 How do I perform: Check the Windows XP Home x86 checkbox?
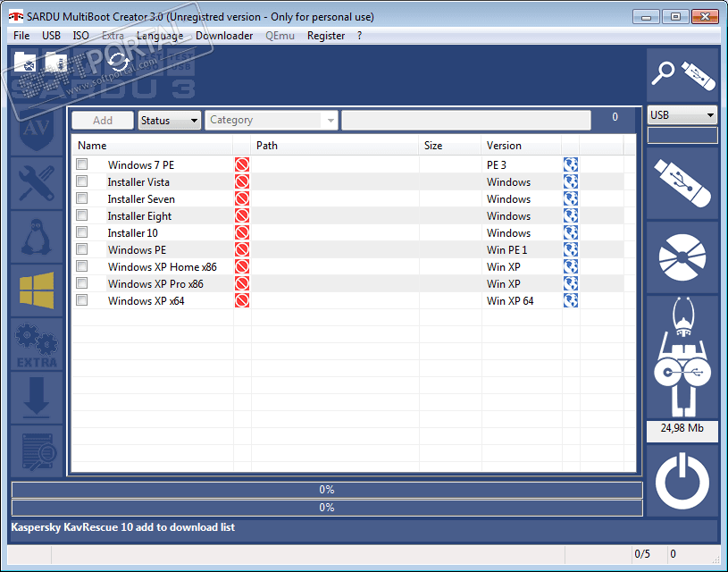tap(82, 265)
